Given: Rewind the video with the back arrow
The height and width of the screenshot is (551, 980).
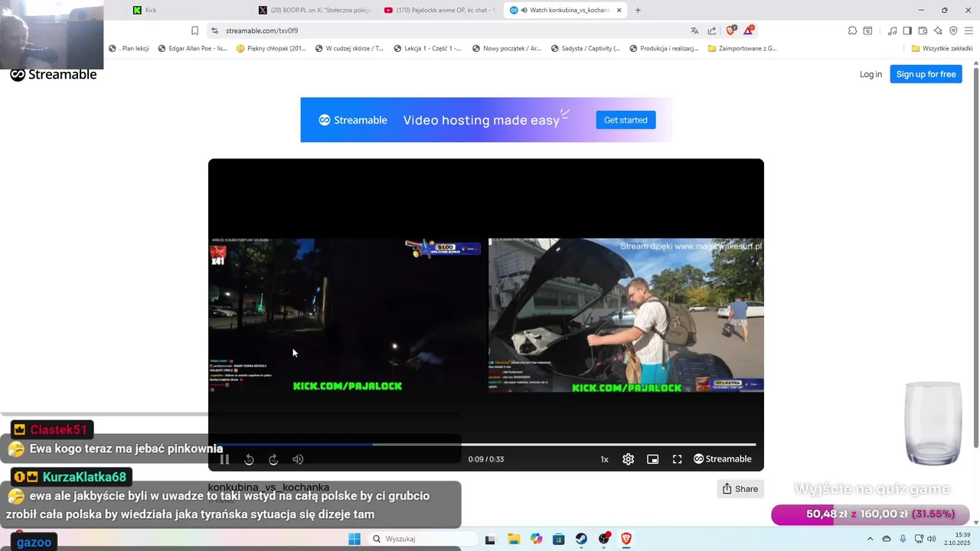Looking at the screenshot, I should [x=249, y=459].
